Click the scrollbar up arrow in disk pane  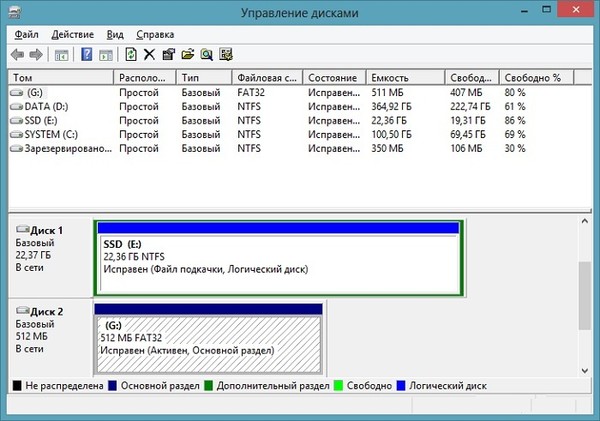585,222
